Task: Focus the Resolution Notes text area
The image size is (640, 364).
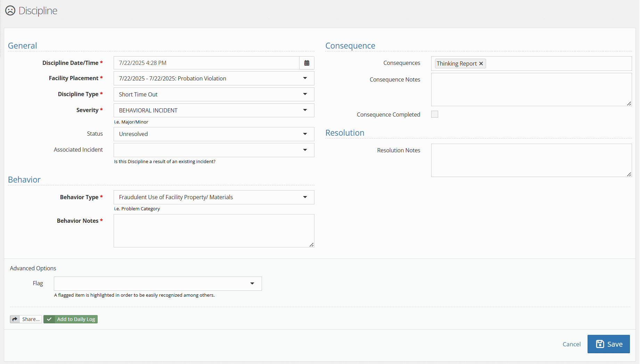Action: click(531, 160)
